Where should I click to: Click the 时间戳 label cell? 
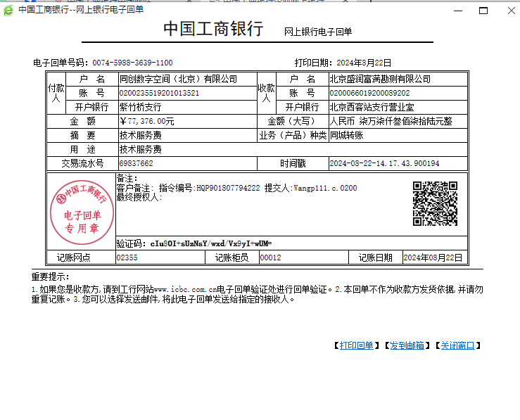pyautogui.click(x=293, y=163)
